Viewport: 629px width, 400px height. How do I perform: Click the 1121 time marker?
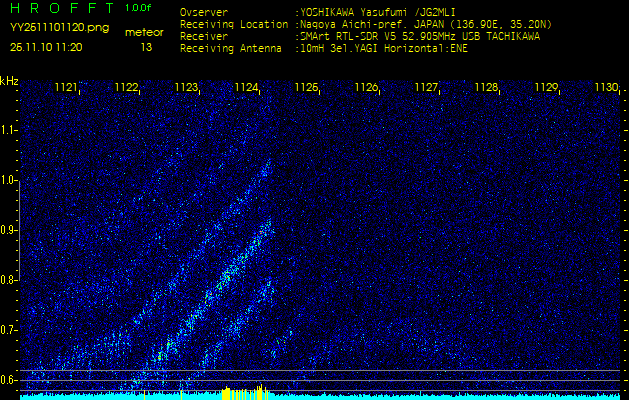coord(66,87)
